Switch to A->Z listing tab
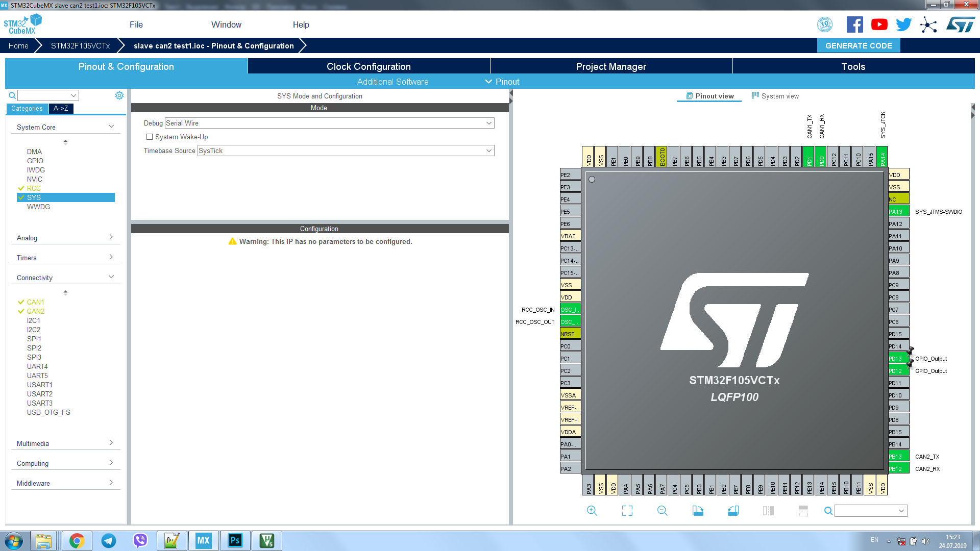Viewport: 980px width, 551px height. click(61, 108)
